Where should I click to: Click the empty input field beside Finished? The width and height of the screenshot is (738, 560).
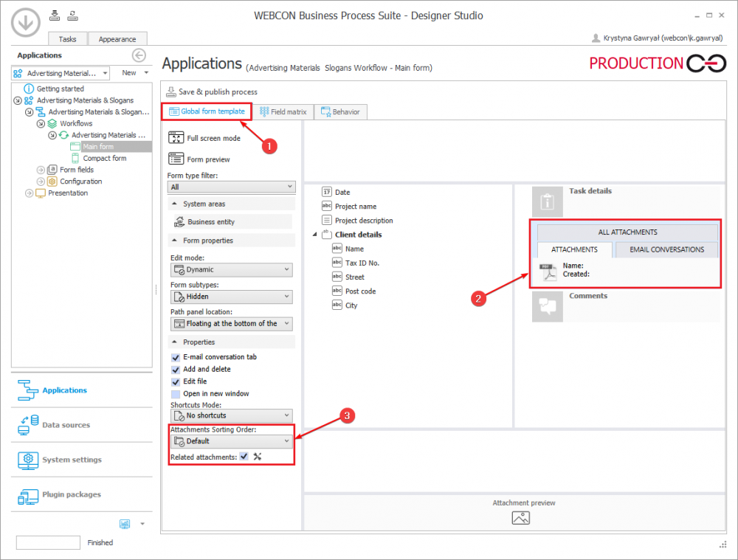[48, 542]
